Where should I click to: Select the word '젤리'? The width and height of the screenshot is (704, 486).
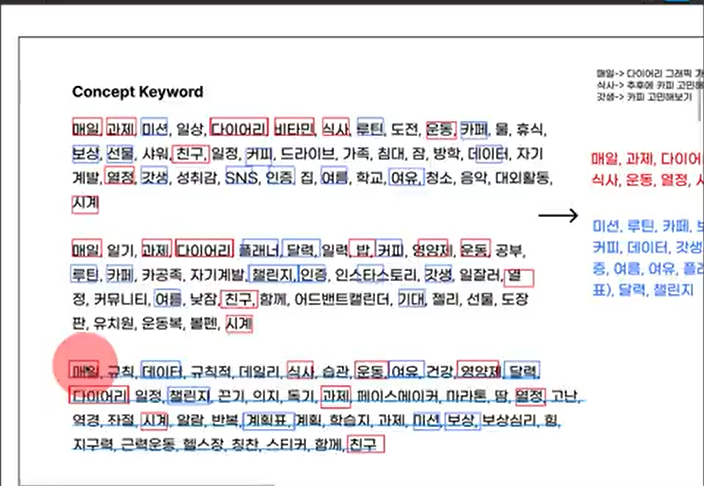click(x=445, y=299)
